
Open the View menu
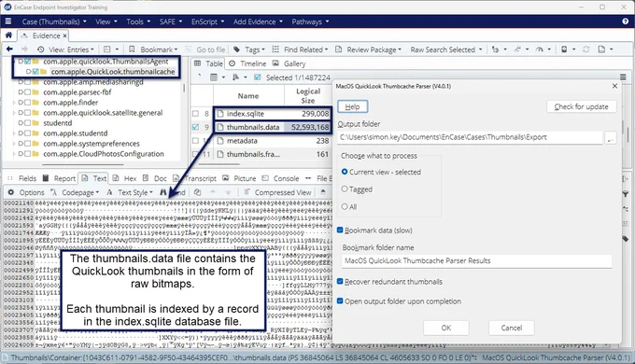(x=106, y=21)
